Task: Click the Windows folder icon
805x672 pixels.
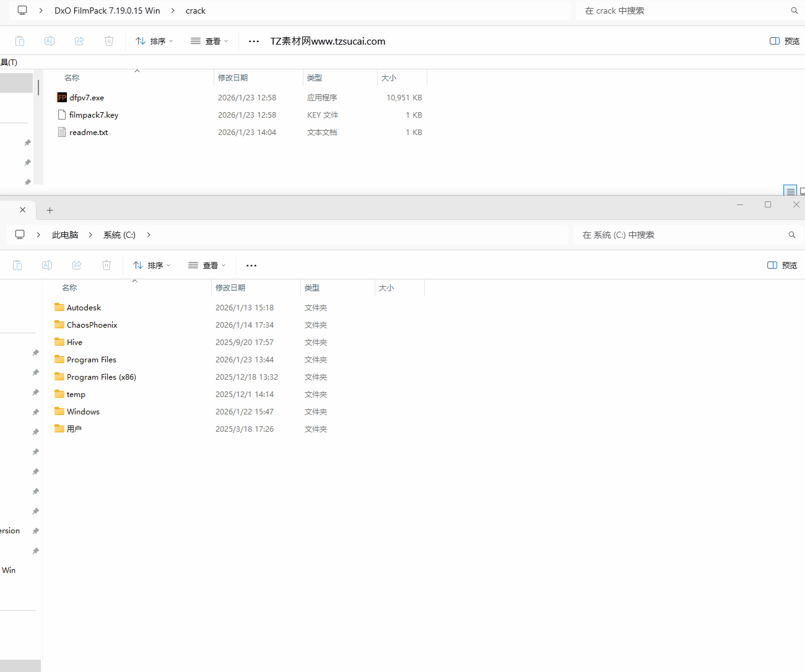Action: tap(59, 411)
